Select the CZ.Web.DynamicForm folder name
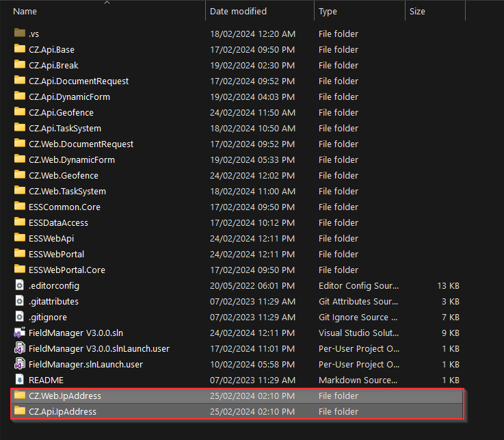The width and height of the screenshot is (504, 440). (x=72, y=160)
